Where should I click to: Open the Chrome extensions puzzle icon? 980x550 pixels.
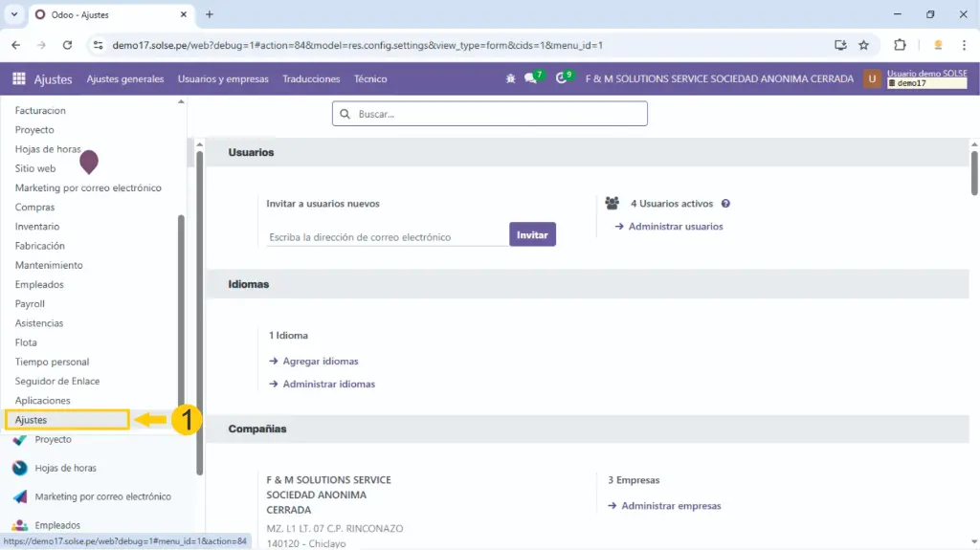click(900, 45)
